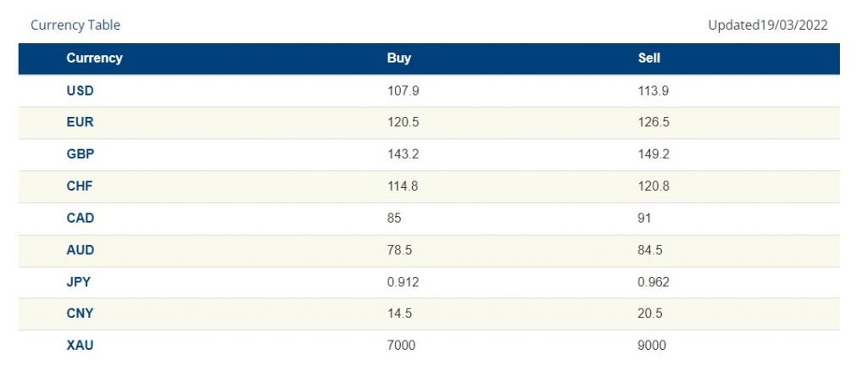Select the JPY currency label
This screenshot has height=377, width=868.
point(78,282)
